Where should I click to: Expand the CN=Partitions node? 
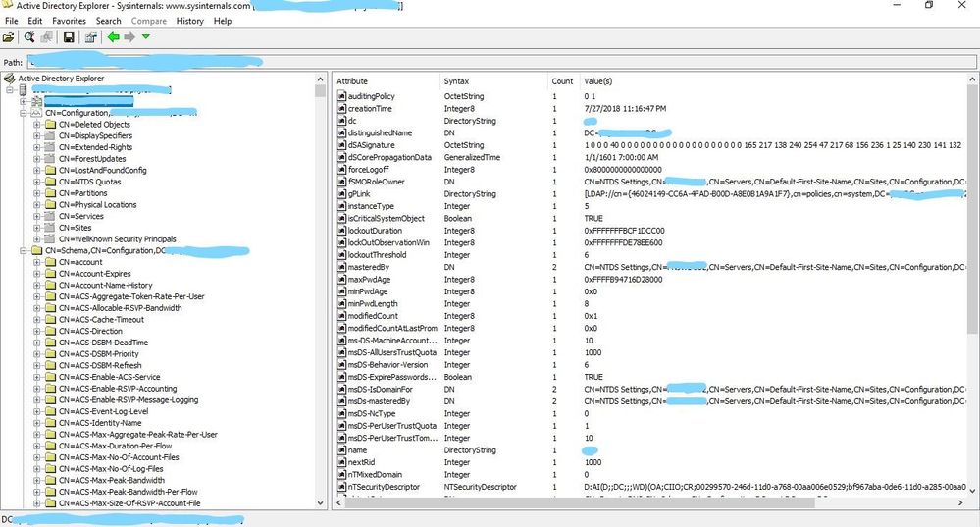point(37,193)
